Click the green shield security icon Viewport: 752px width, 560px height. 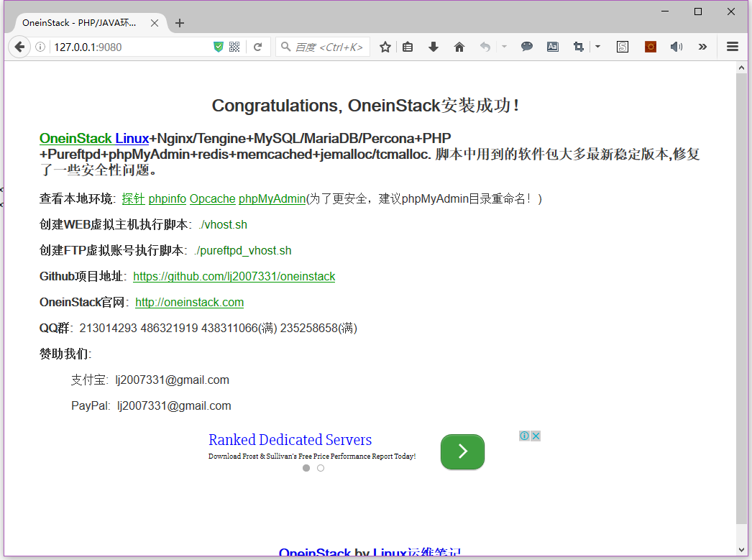[x=219, y=47]
